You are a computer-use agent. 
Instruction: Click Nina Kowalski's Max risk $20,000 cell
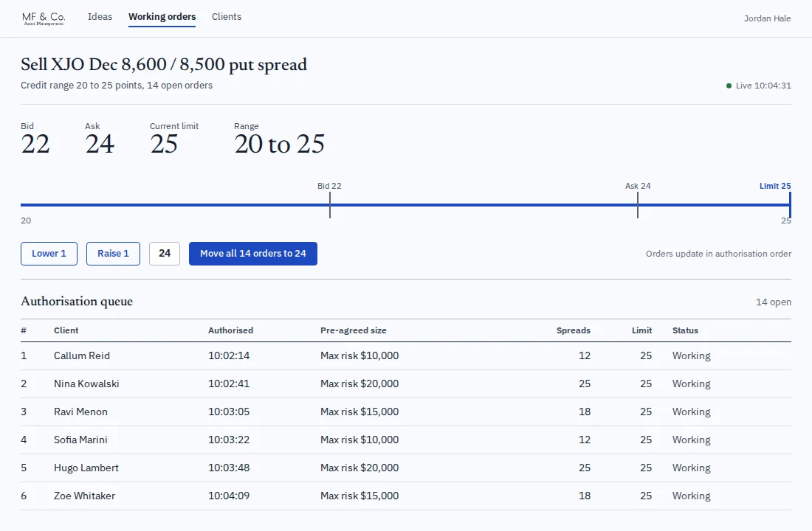point(359,384)
